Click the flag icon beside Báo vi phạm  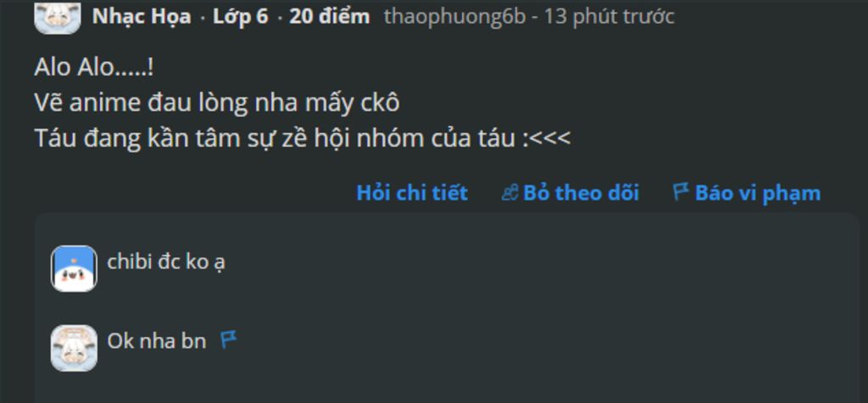[681, 192]
